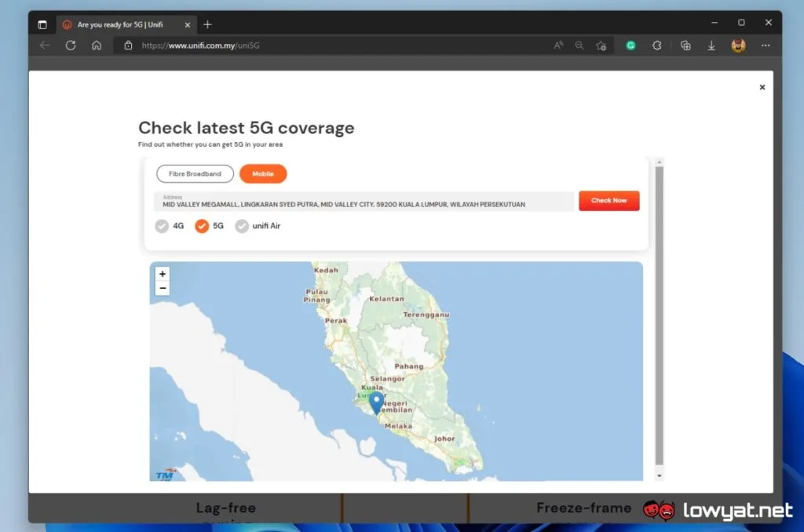The width and height of the screenshot is (804, 532).
Task: Open browser extensions menu
Action: pos(657,46)
